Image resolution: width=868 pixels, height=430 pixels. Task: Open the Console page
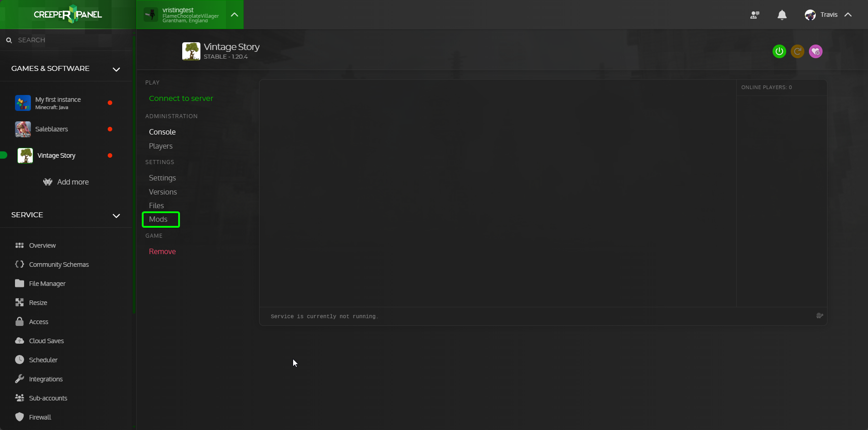point(162,132)
